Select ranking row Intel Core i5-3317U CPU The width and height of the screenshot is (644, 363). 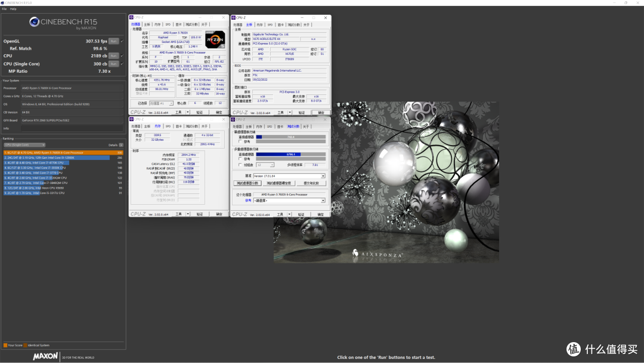(x=63, y=193)
